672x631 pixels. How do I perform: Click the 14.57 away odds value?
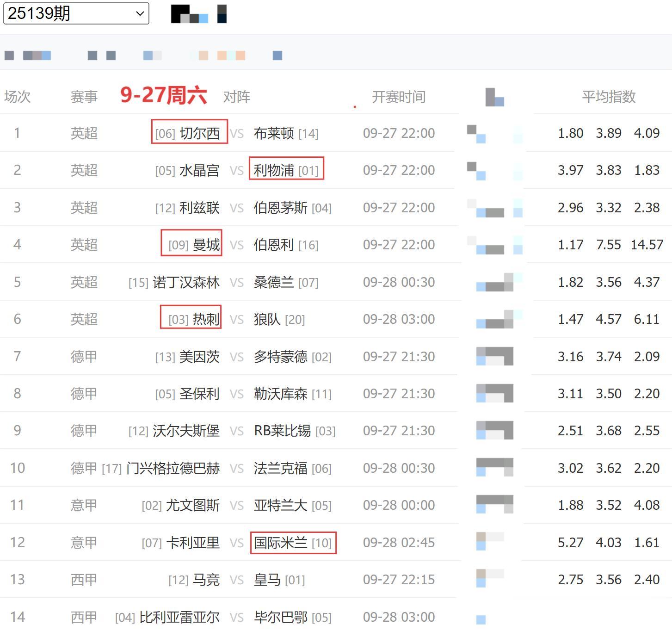point(647,245)
